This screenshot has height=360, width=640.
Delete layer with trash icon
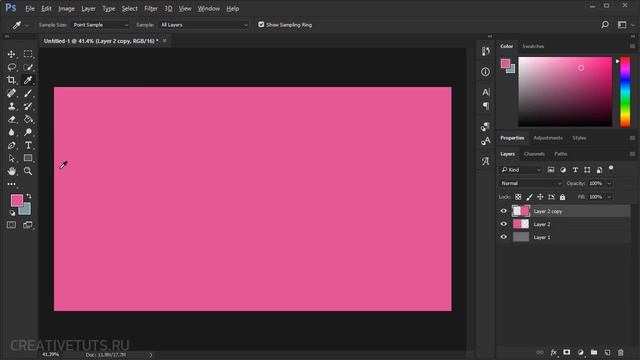(621, 352)
